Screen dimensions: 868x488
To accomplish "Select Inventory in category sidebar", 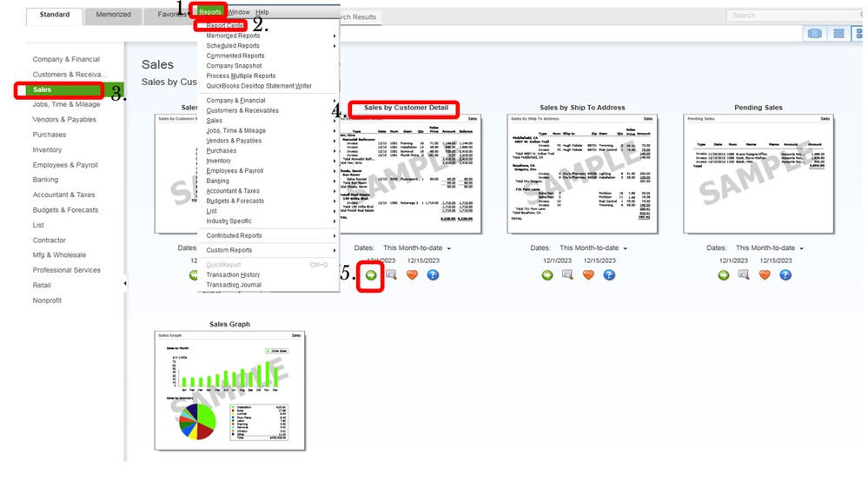I will point(47,150).
